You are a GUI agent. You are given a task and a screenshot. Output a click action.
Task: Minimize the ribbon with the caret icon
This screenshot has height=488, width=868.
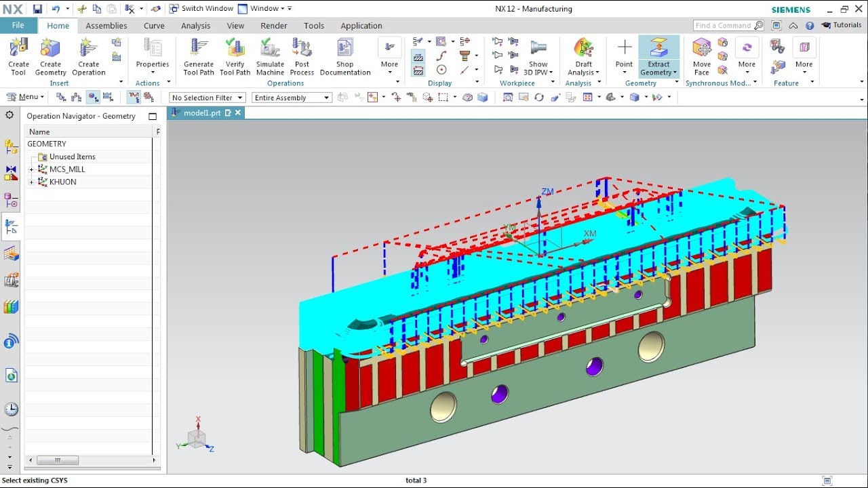click(x=793, y=26)
